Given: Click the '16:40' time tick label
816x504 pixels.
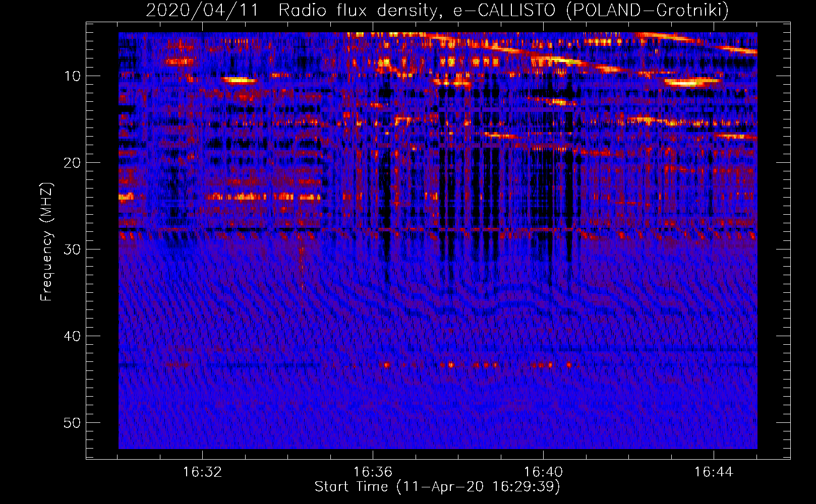Looking at the screenshot, I should 543,472.
